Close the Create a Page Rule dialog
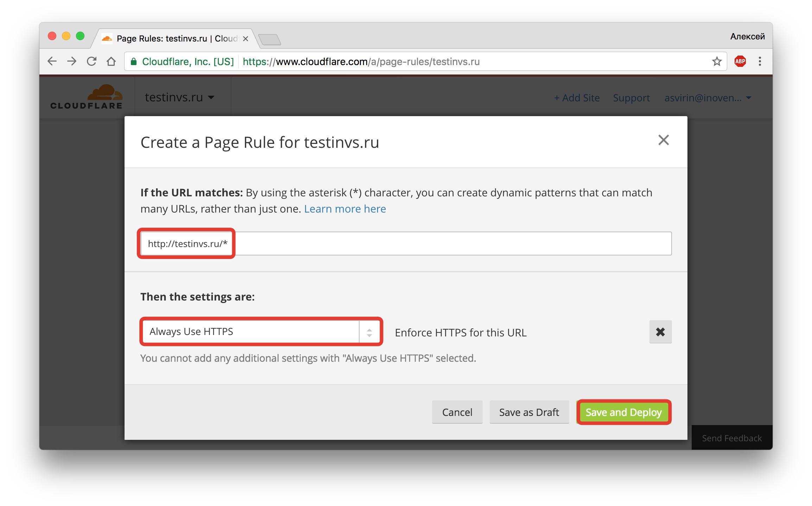Viewport: 812px width, 506px height. click(664, 140)
